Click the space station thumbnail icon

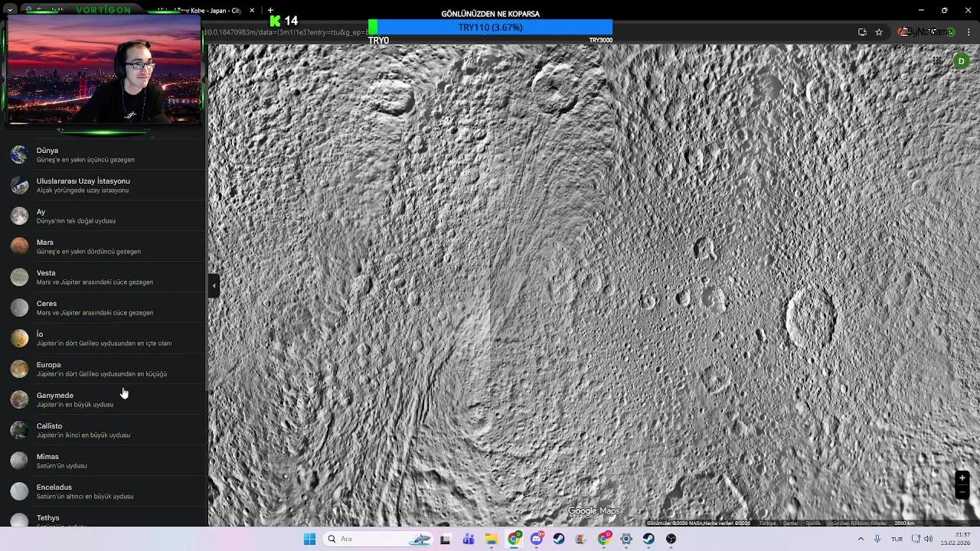[19, 185]
